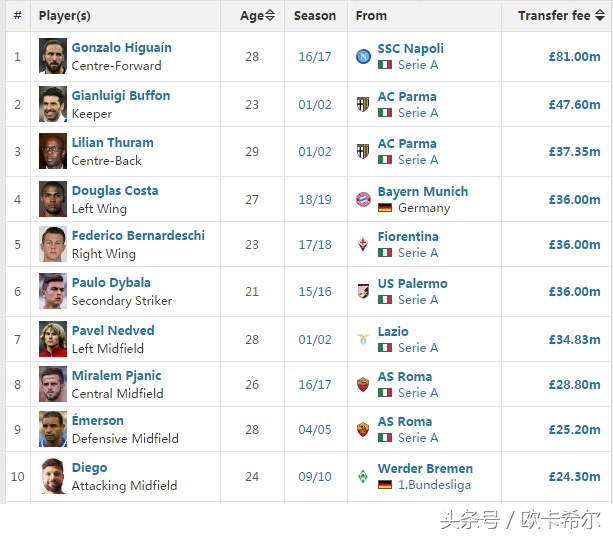Click the SSC Napoli club crest icon
Image resolution: width=613 pixels, height=537 pixels.
[x=363, y=56]
